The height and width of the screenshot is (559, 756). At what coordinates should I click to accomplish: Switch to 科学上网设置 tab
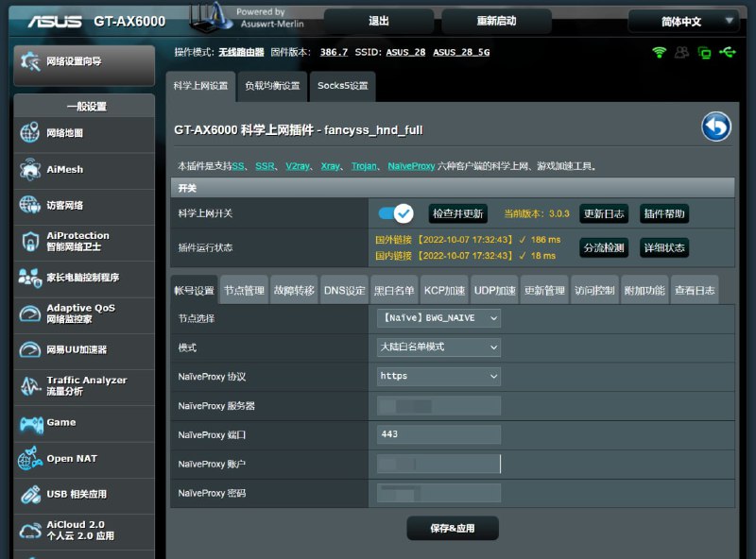(x=200, y=86)
